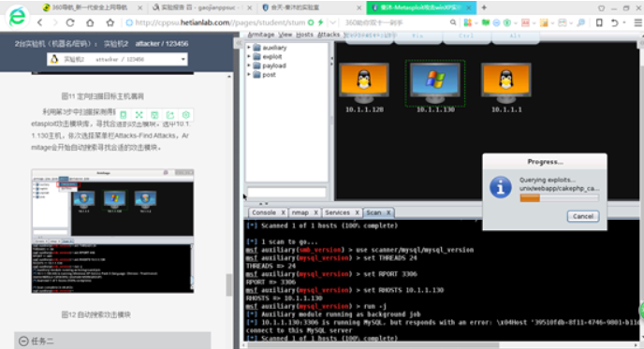This screenshot has height=349, width=644.
Task: Click the module search field under the tree
Action: pos(286,192)
